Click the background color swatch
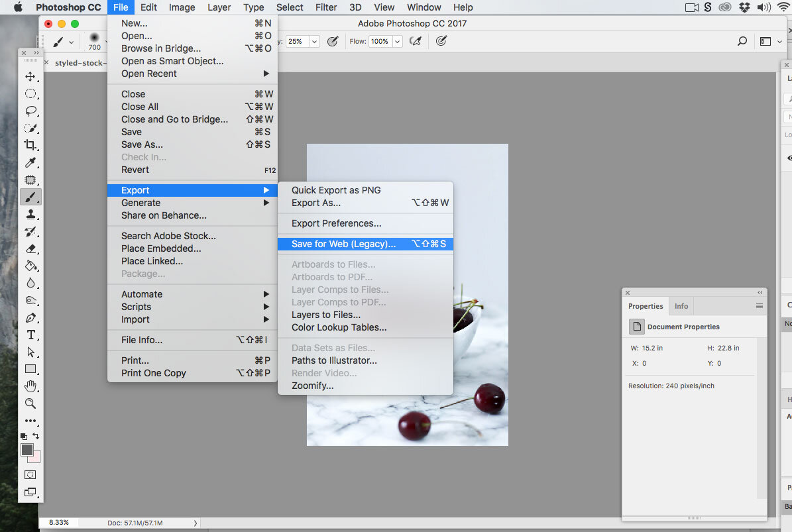This screenshot has height=532, width=792. (36, 458)
